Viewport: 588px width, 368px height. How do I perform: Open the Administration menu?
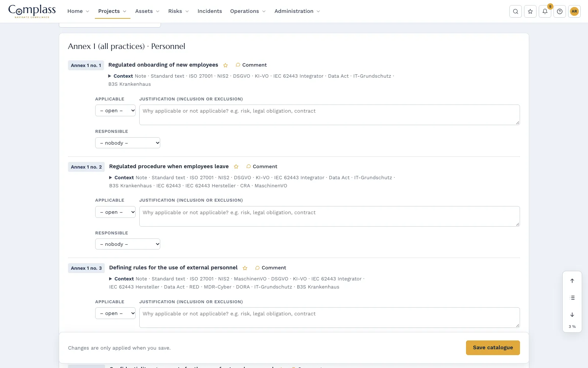(297, 11)
